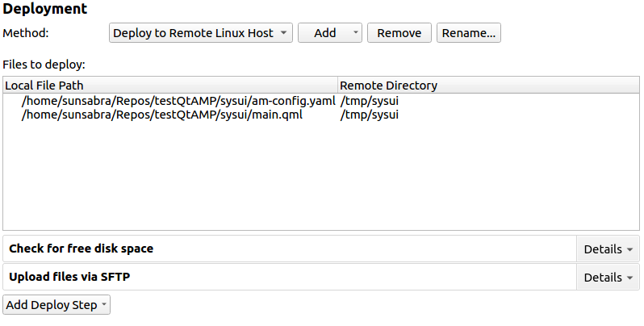Click empty area in files list

(323, 178)
